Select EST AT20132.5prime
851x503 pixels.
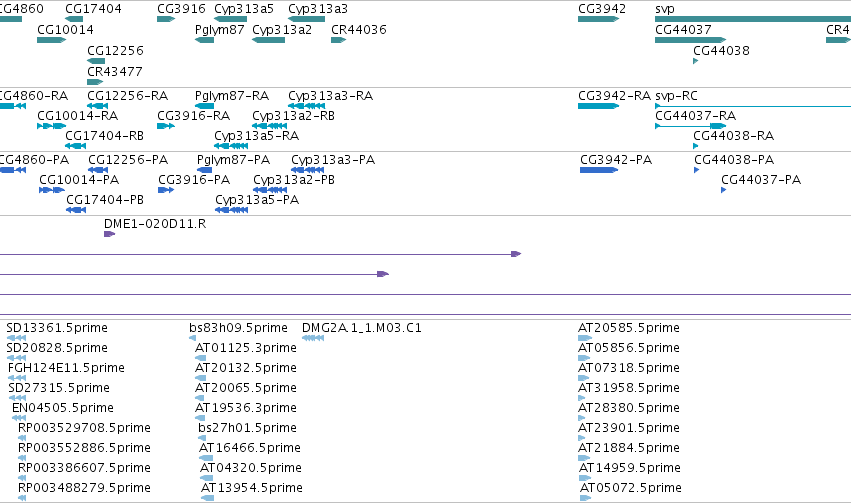coord(200,378)
